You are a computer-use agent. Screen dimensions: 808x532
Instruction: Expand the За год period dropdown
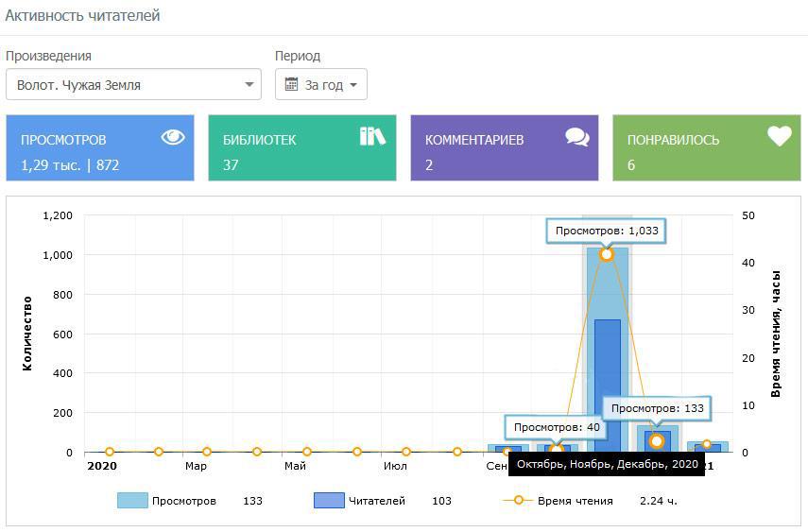tap(321, 84)
